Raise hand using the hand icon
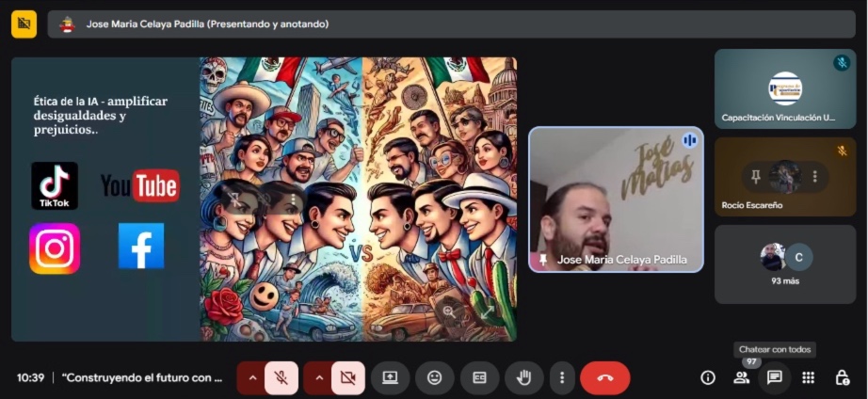The image size is (868, 399). click(x=523, y=377)
